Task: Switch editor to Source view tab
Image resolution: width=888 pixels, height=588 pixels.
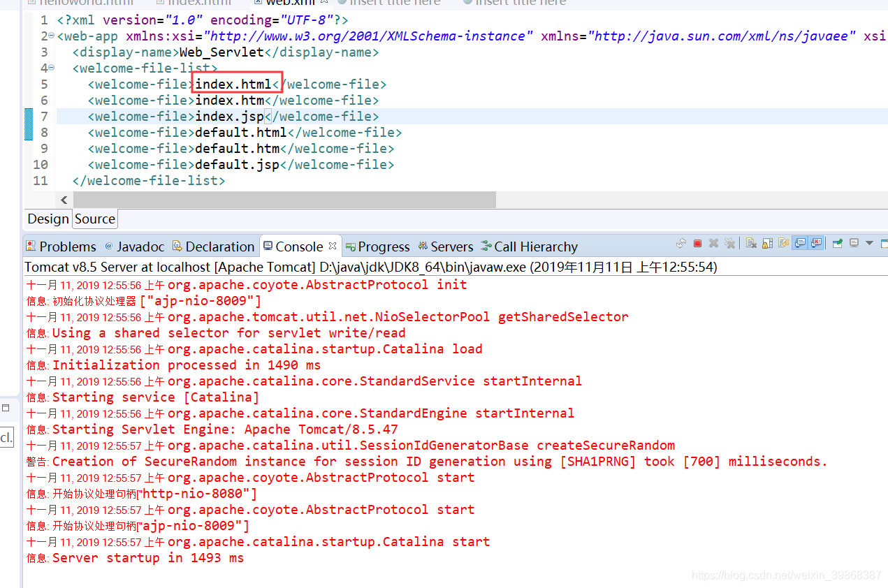Action: (x=95, y=219)
